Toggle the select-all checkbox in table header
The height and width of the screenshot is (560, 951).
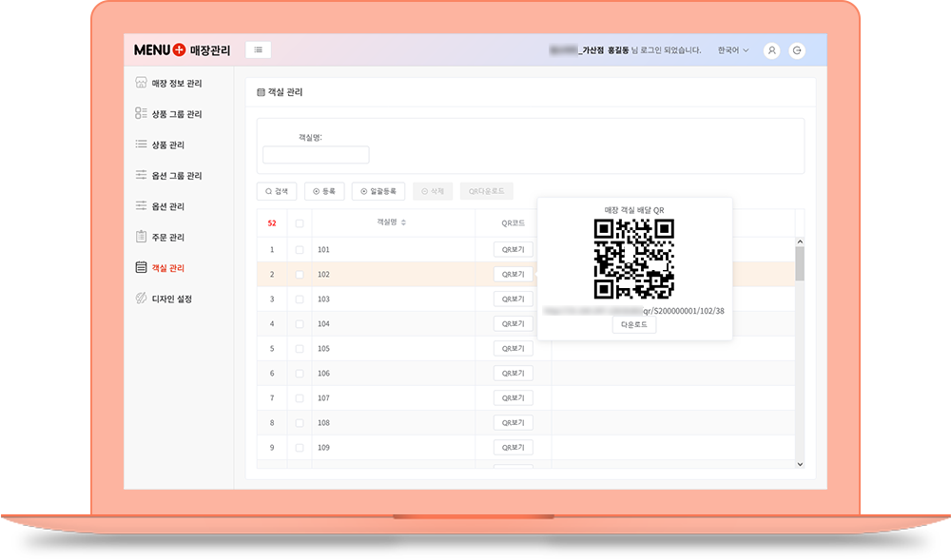click(300, 223)
